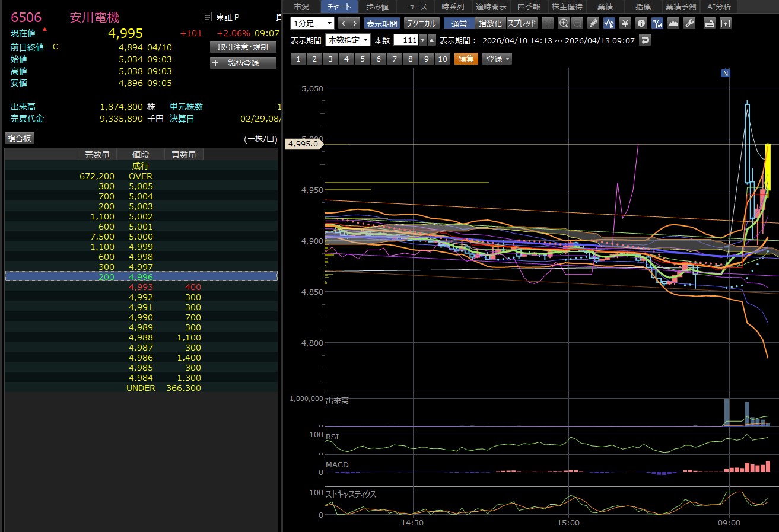Zoom in the chart with magnifier plus icon
This screenshot has height=532, width=779.
click(x=564, y=23)
